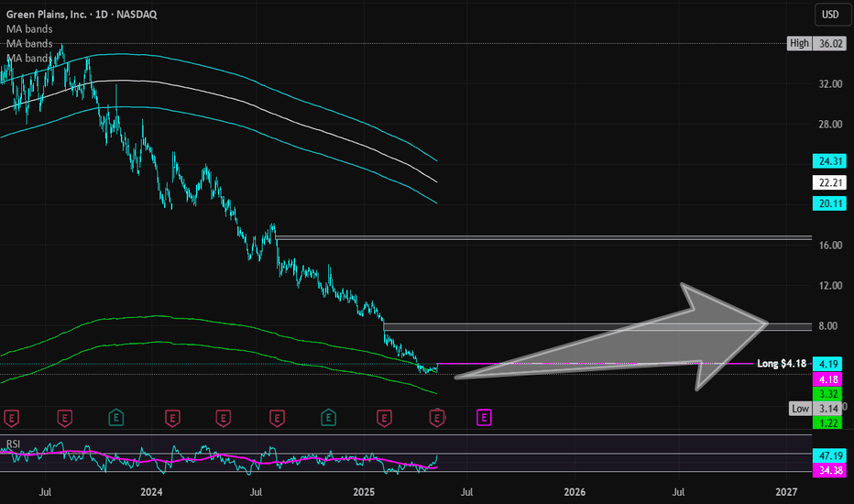Select the first MA bands indicator label

tap(29, 29)
